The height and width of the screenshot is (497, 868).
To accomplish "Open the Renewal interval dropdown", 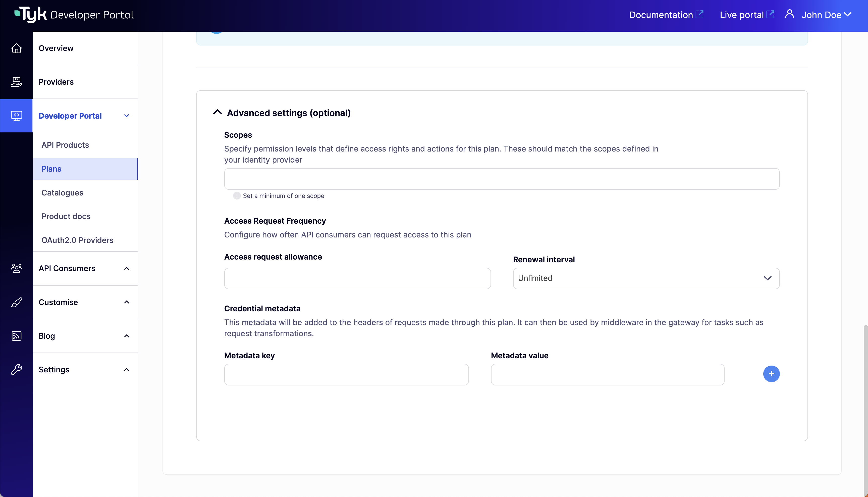I will tap(768, 278).
